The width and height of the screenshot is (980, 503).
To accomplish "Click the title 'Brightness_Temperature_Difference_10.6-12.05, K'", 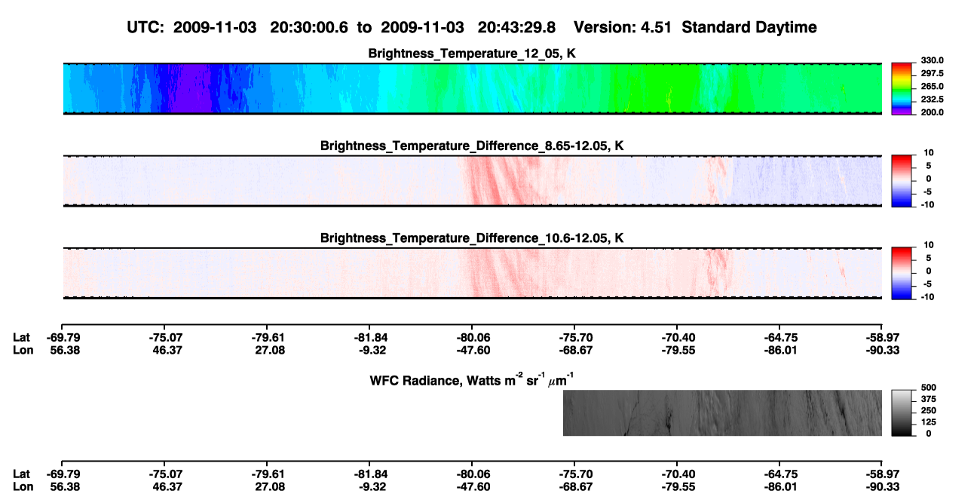I will [x=472, y=238].
